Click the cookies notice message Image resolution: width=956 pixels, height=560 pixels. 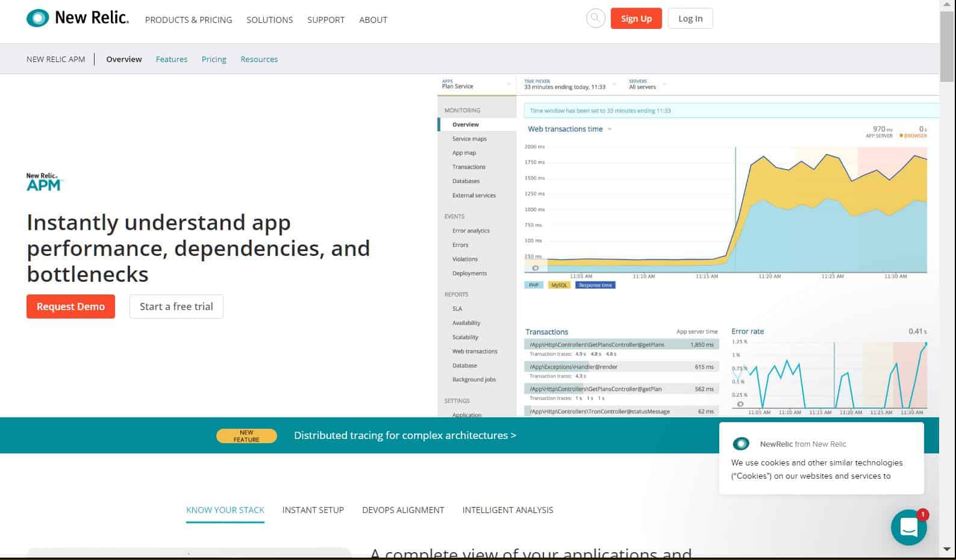pos(817,469)
